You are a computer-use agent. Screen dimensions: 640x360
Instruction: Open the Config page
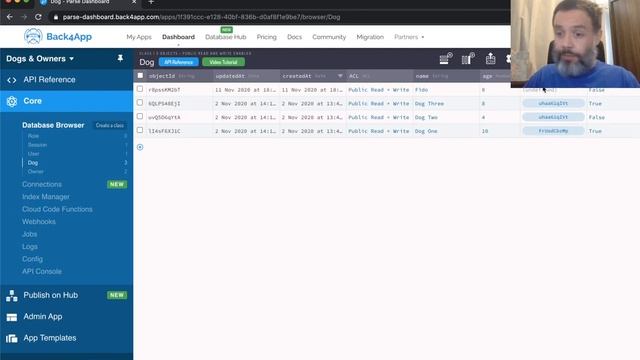tap(32, 259)
